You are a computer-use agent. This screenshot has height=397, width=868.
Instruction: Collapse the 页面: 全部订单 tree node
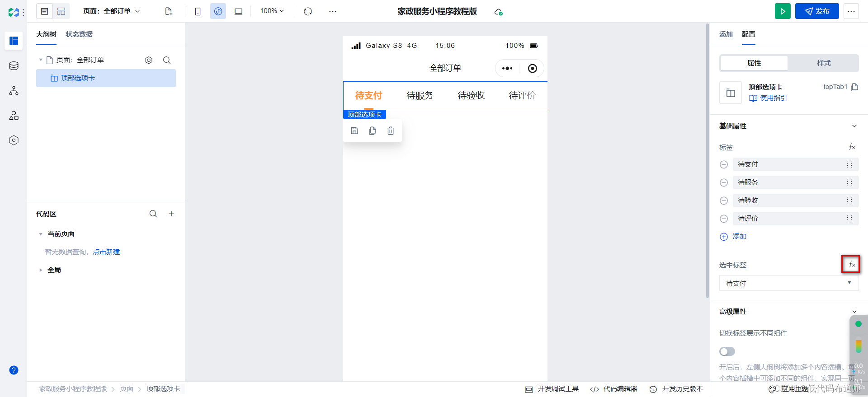click(41, 60)
